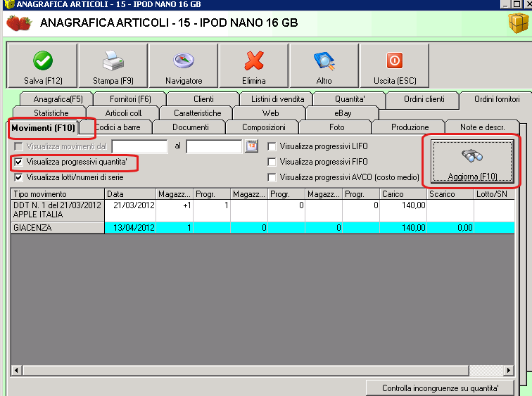Click the date cell 13/04/2012
Screen dimensions: 532x396
coord(130,227)
